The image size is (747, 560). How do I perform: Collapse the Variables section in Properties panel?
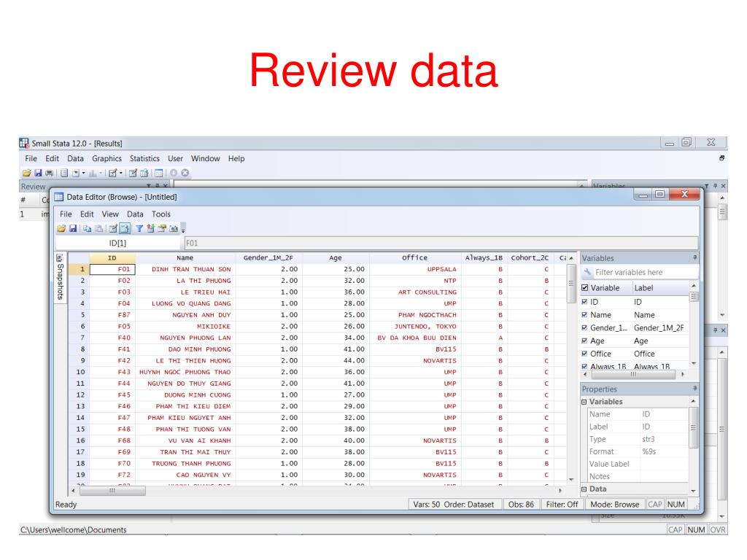coord(584,402)
